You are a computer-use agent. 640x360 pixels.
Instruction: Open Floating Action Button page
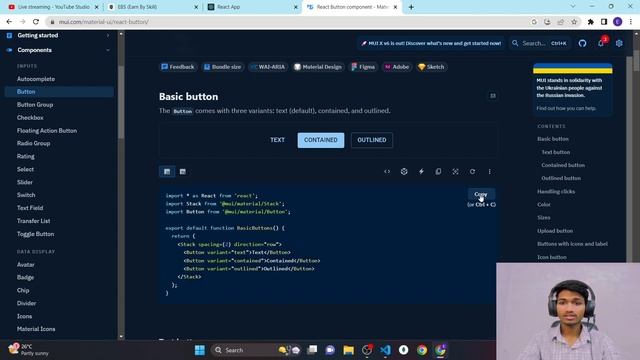(47, 131)
